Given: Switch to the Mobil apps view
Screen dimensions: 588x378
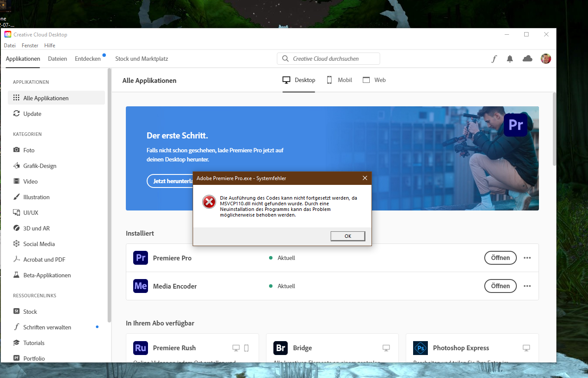Looking at the screenshot, I should click(x=339, y=80).
